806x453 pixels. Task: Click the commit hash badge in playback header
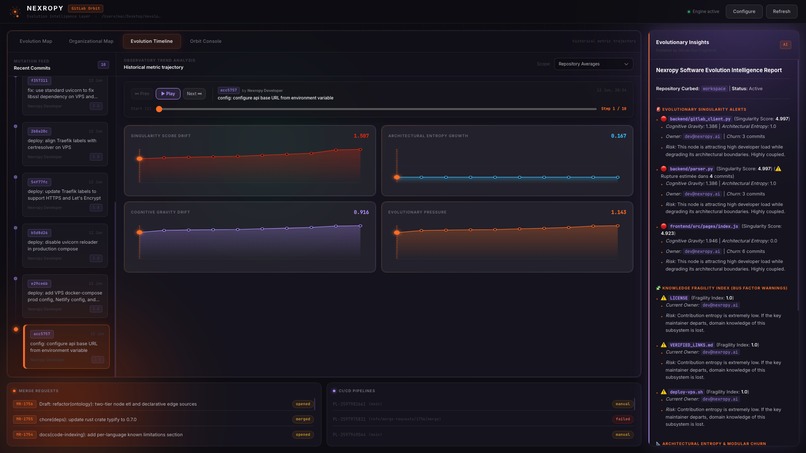pos(228,90)
